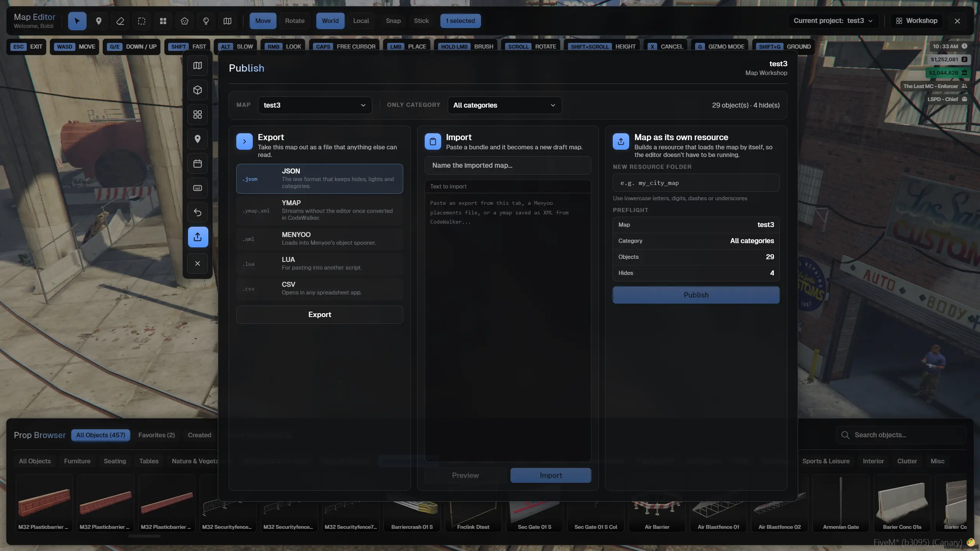
Task: Select CSV export format
Action: point(319,289)
